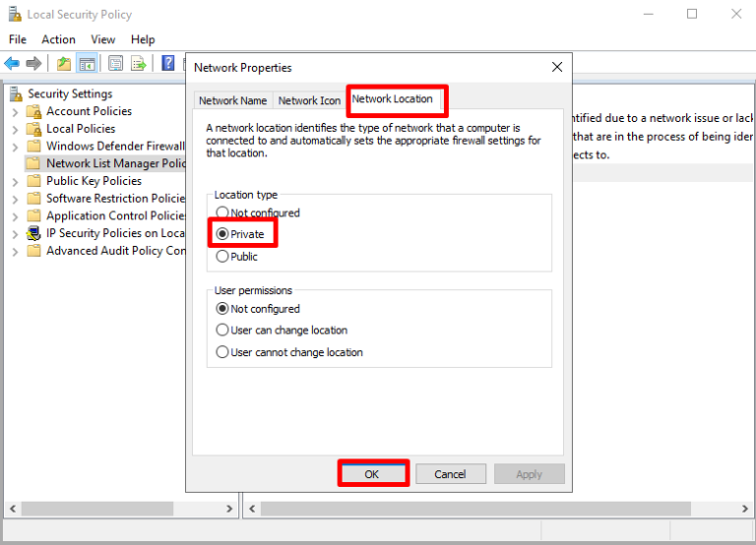Screen dimensions: 756x545
Task: Click the left pane horizontal scrollbar track
Action: point(118,509)
